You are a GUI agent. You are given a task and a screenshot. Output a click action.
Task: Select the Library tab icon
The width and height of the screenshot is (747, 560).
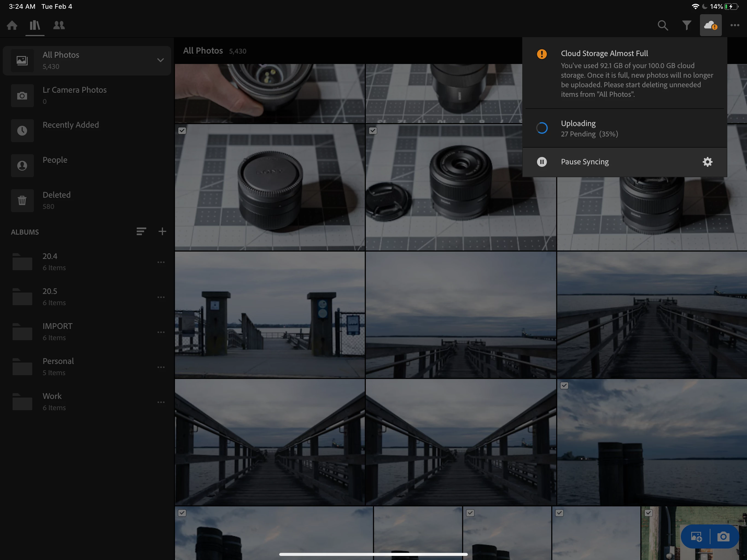[x=35, y=25]
